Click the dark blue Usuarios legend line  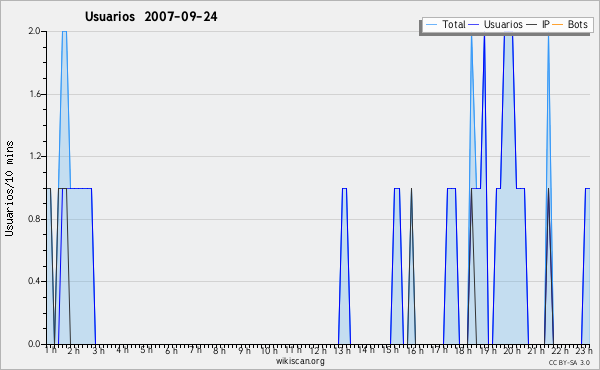[474, 25]
